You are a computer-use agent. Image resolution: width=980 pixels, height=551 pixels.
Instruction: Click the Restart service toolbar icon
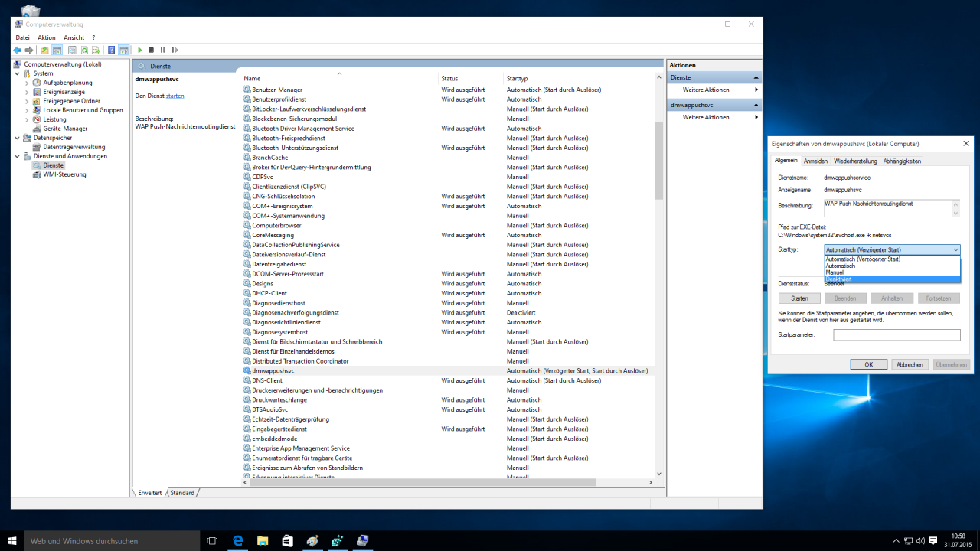point(175,50)
